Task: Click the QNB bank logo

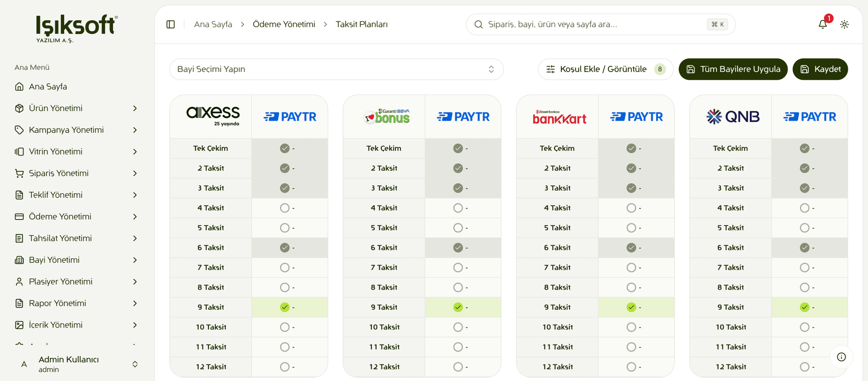Action: pos(733,117)
